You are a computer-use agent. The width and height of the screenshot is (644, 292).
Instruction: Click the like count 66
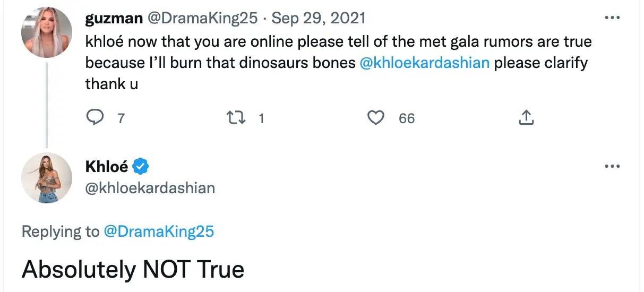coord(407,118)
